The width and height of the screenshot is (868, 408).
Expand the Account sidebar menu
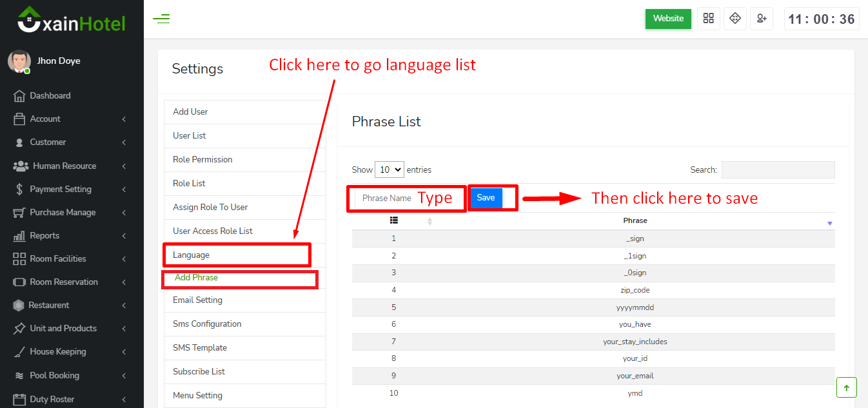45,119
